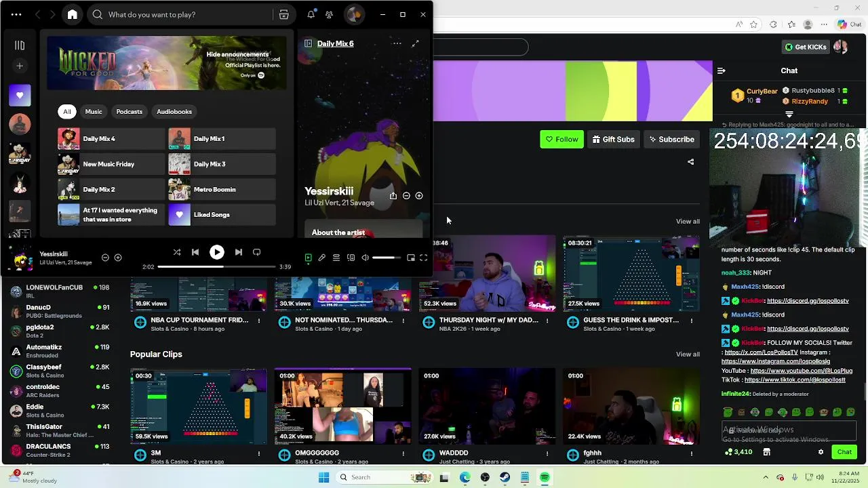Adjust the Spotify volume slider
This screenshot has height=488, width=868.
click(387, 258)
